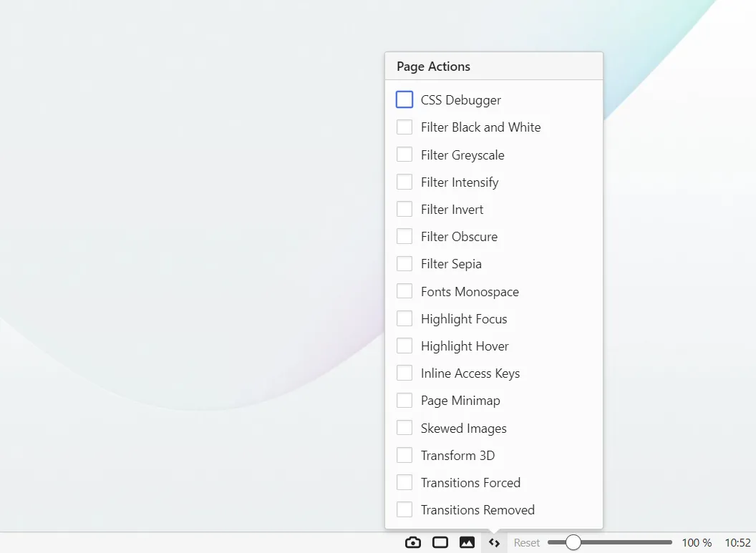
Task: Enable Highlight Focus checkbox
Action: point(404,318)
